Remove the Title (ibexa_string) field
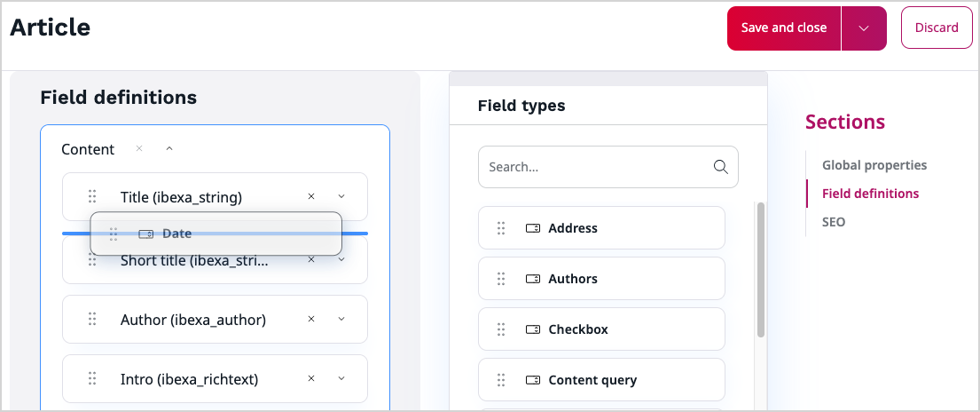 [311, 196]
